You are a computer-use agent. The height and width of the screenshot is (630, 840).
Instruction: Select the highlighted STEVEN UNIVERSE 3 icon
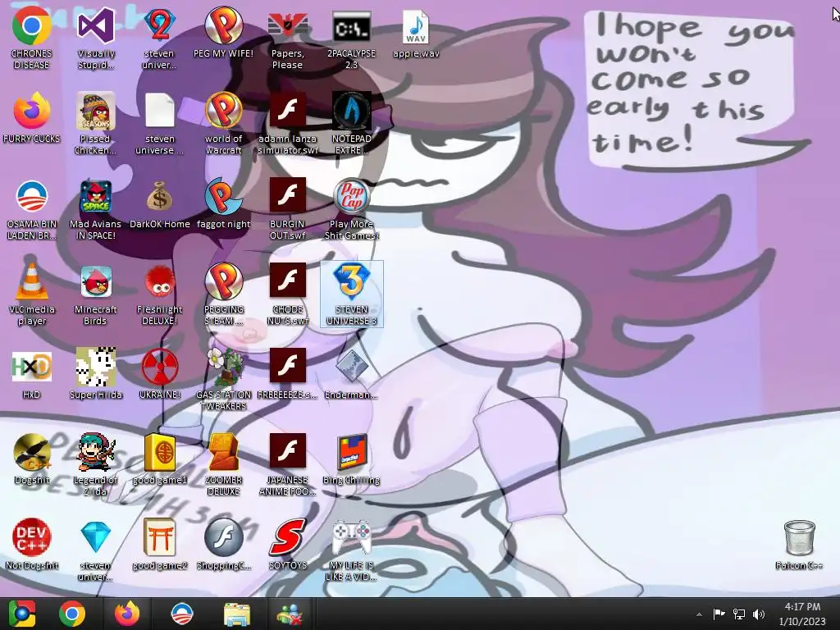click(x=351, y=294)
